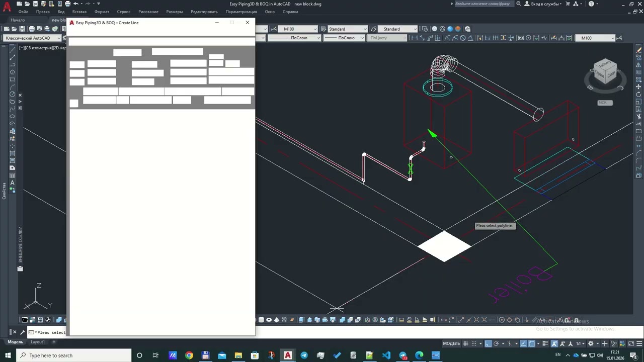Click the Center Mark circle icon in dimension toolbar
Image resolution: width=644 pixels, height=362 pixels.
[x=528, y=38]
